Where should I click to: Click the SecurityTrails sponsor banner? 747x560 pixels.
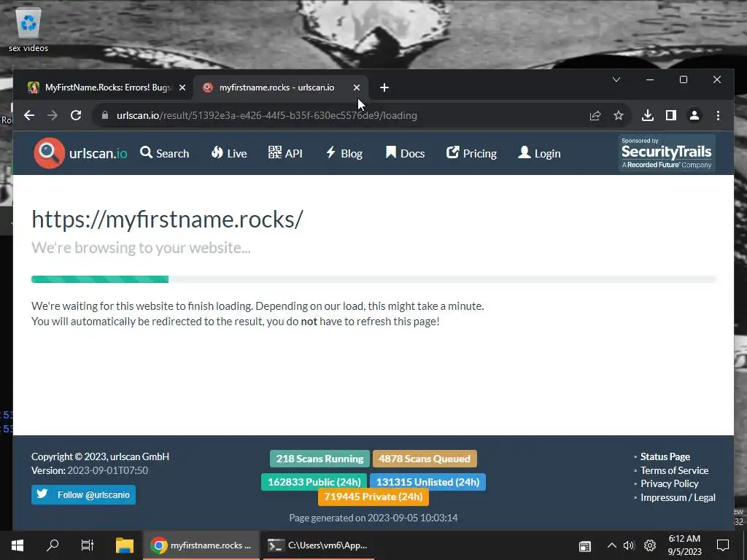click(x=667, y=153)
